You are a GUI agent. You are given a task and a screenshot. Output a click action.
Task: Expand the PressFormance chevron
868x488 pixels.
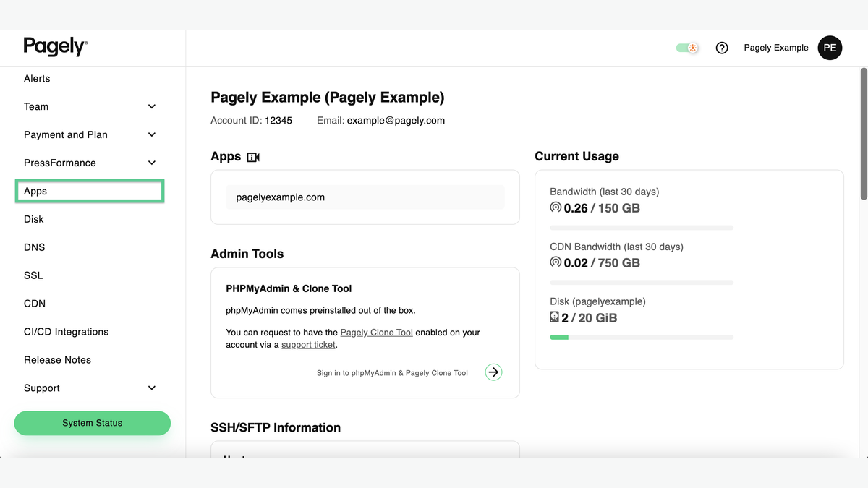pos(152,163)
